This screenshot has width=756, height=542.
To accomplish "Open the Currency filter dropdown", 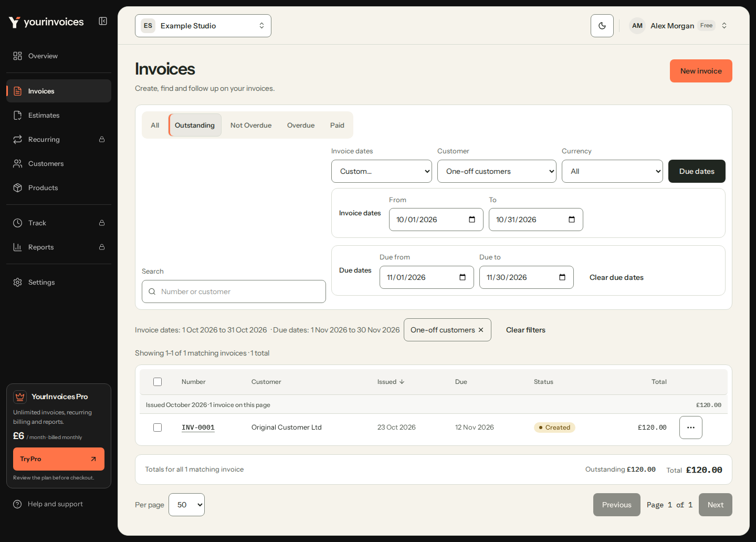I will pyautogui.click(x=612, y=171).
